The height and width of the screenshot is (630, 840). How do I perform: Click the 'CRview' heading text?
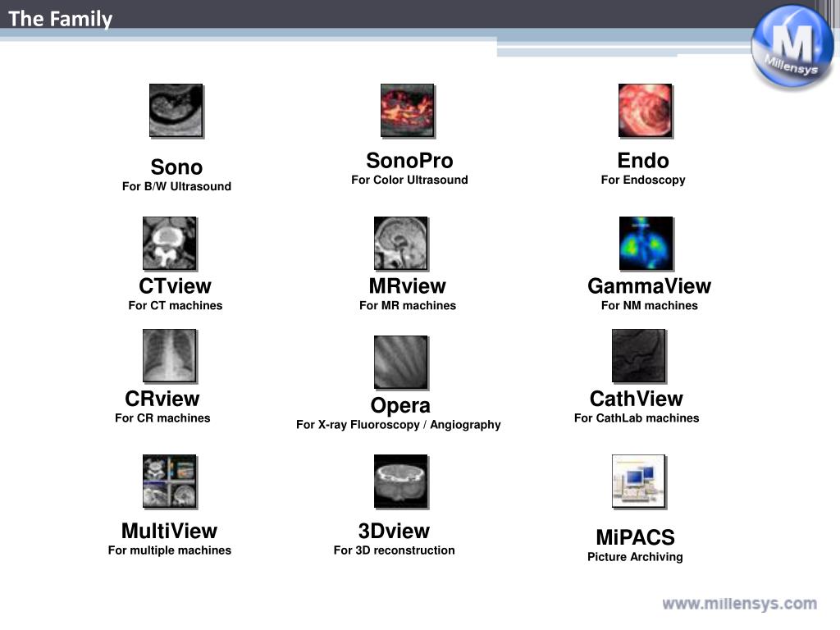click(162, 399)
